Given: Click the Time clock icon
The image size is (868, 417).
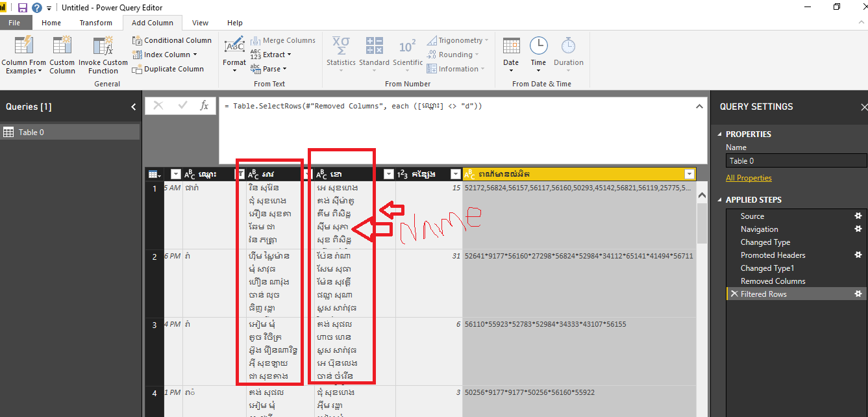Looking at the screenshot, I should 538,45.
